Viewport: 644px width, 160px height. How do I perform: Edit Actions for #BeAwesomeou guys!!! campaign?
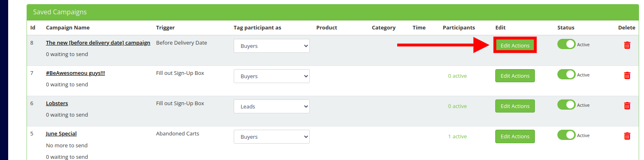tap(515, 76)
